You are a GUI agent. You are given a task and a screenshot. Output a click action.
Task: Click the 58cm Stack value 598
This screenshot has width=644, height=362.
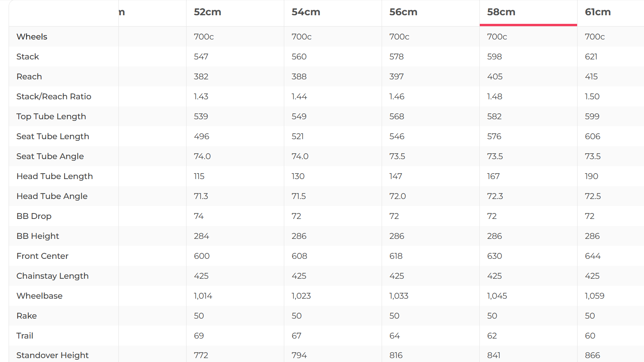coord(494,57)
